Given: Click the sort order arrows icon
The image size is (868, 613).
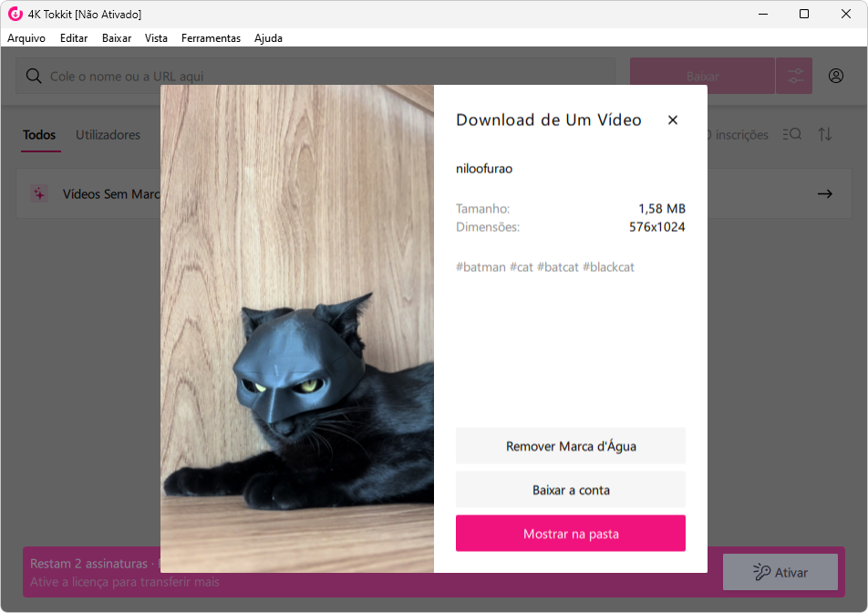Looking at the screenshot, I should (825, 135).
